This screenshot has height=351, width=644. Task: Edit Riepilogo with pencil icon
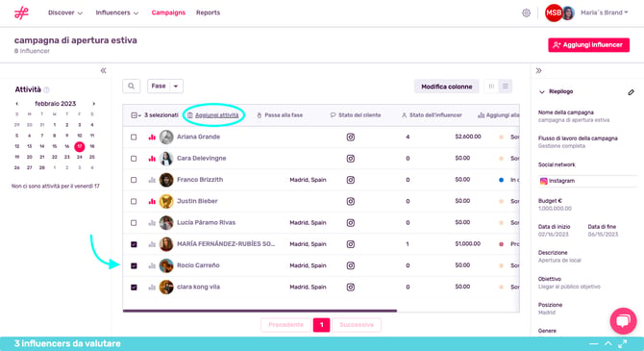631,92
